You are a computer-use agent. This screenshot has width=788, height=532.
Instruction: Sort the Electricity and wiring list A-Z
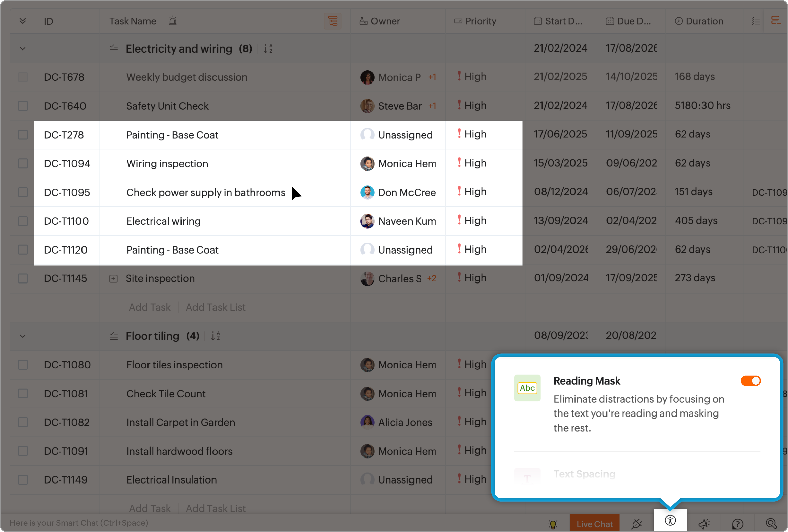pyautogui.click(x=268, y=49)
